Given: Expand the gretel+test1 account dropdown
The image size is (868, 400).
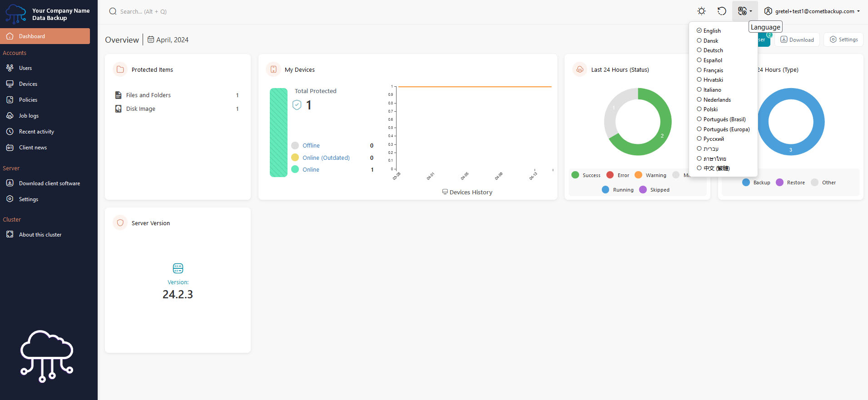Looking at the screenshot, I should [x=812, y=11].
